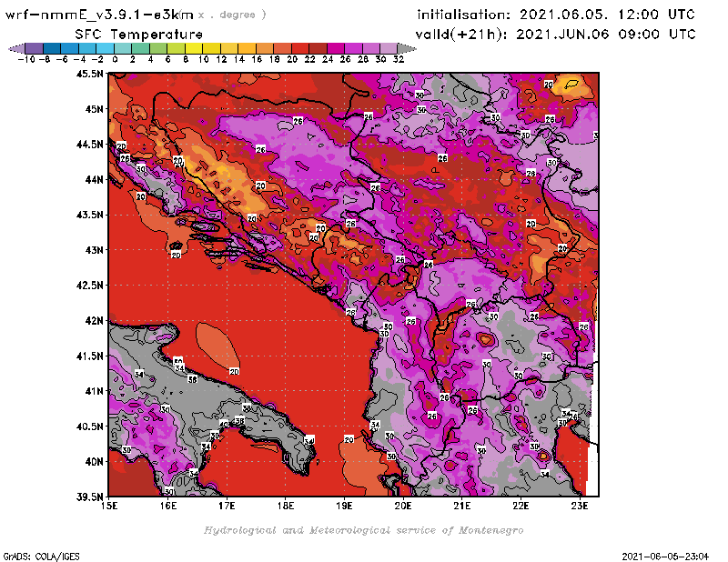Click the 'valid(+21h): 2021.JUN.06 09:00 UTC' text
The height and width of the screenshot is (562, 728).
[x=555, y=35]
